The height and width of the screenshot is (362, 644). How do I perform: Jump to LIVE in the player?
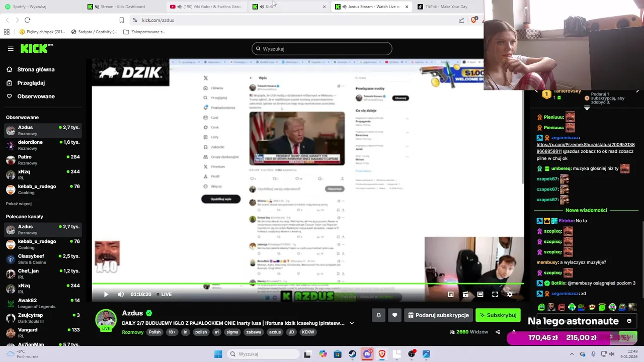164,294
